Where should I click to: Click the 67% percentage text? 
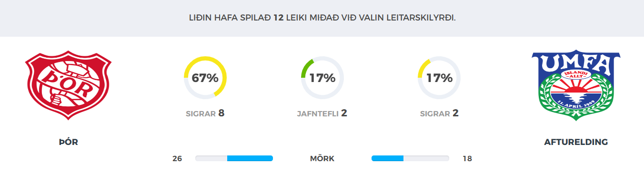coord(205,78)
